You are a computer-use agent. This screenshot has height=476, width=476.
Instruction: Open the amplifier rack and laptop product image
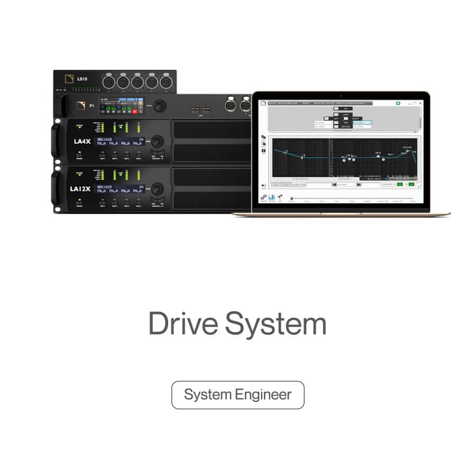click(251, 143)
